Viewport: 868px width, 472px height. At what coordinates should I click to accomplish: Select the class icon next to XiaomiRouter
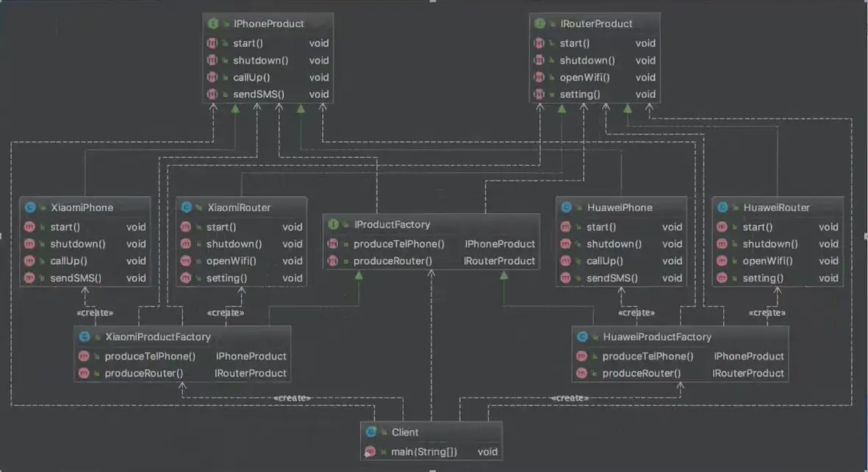point(187,208)
